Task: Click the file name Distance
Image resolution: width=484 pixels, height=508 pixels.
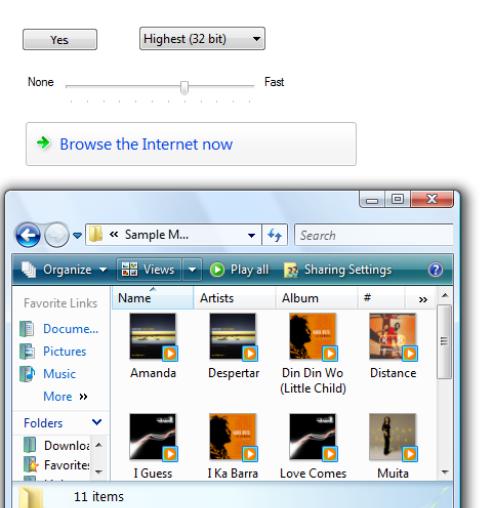Action: click(x=393, y=373)
